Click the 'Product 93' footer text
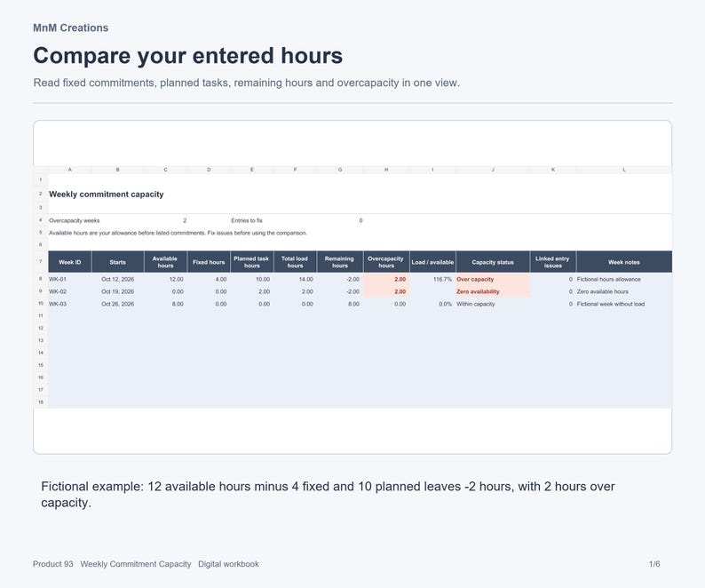Screen dimensions: 705x588 pos(53,564)
